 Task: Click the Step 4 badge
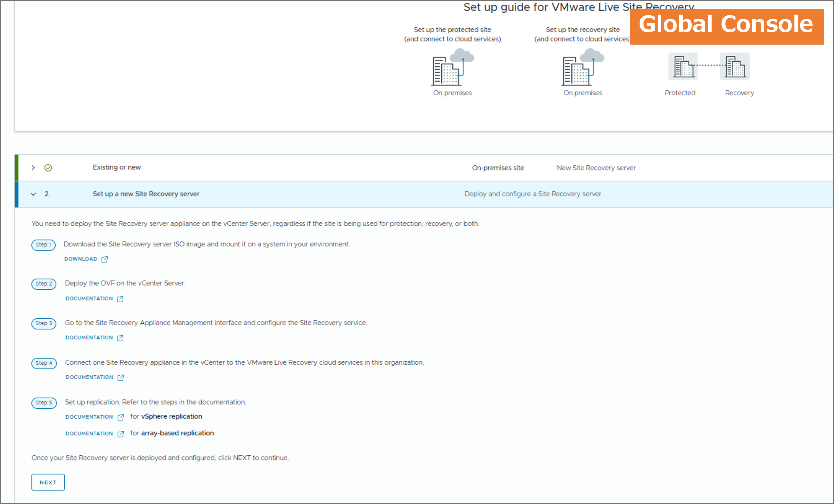tap(44, 363)
